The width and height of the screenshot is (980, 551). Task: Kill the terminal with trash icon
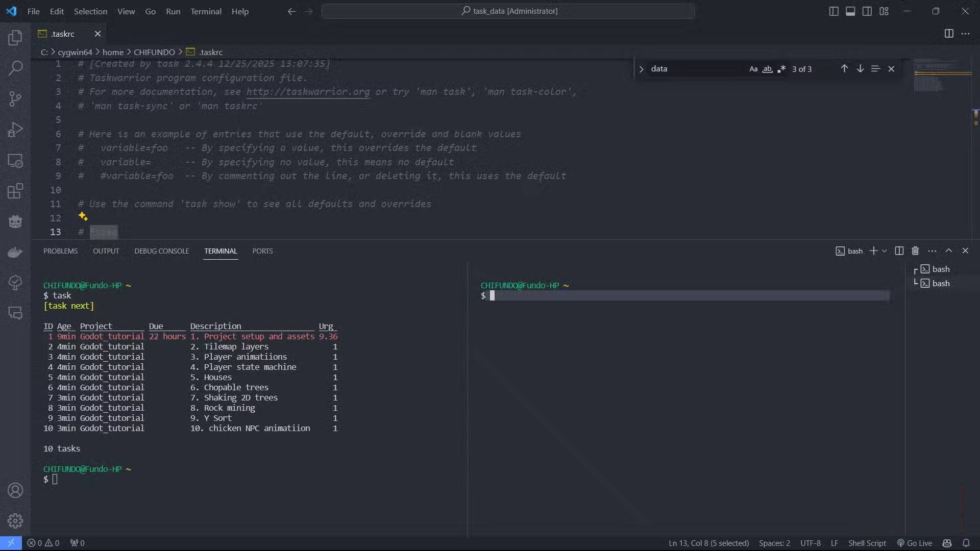[915, 251]
